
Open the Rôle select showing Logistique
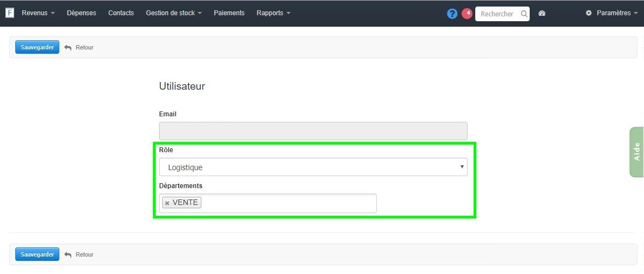(313, 167)
